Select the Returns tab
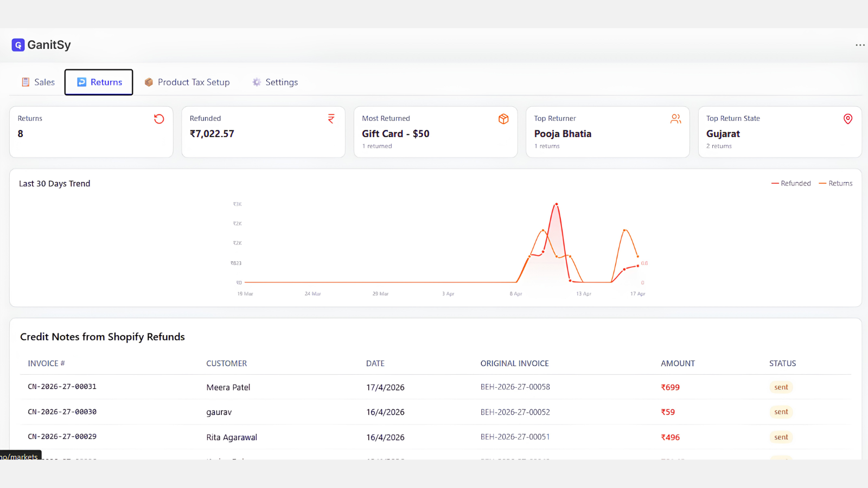Screen dimensions: 868x488 (99, 82)
